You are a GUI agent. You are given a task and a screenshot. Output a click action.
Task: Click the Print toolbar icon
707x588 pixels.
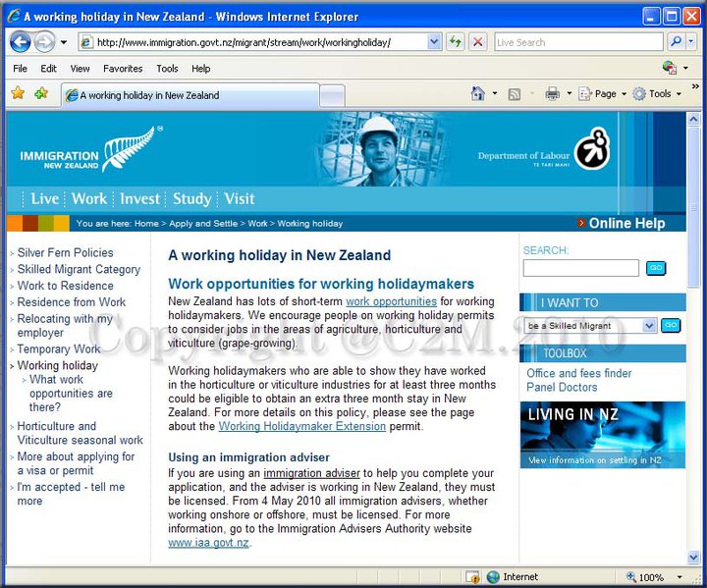[552, 94]
